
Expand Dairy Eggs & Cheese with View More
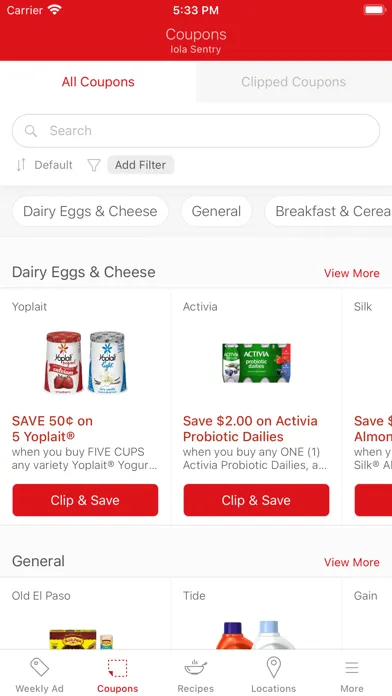point(352,273)
